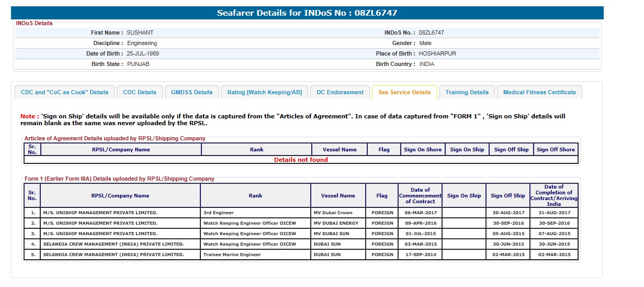644x287 pixels.
Task: Click the 31-AUG-2017 completion date cell
Action: tap(553, 213)
